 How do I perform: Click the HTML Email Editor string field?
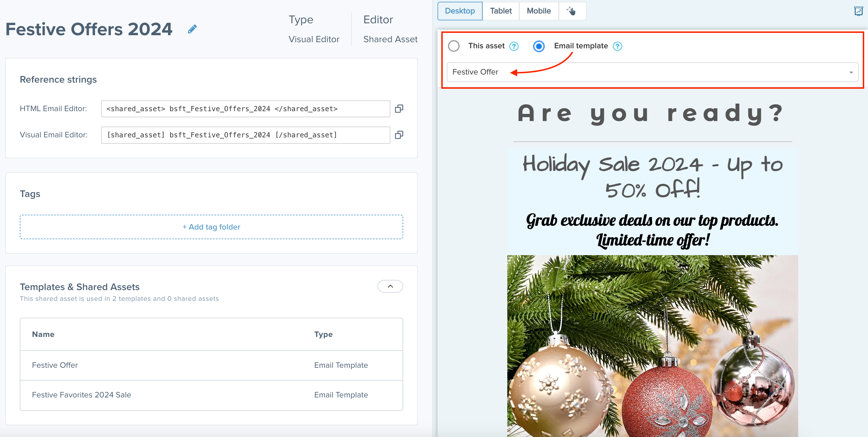point(245,109)
